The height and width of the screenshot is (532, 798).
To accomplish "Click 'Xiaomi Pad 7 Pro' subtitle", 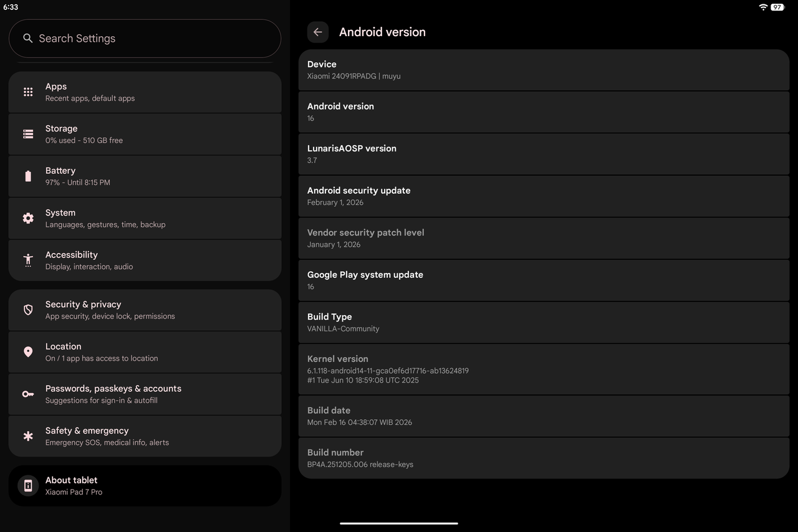I will click(x=74, y=492).
